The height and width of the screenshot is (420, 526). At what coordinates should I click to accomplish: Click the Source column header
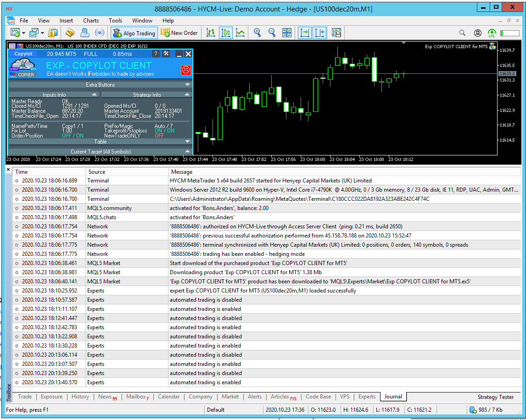tap(127, 171)
